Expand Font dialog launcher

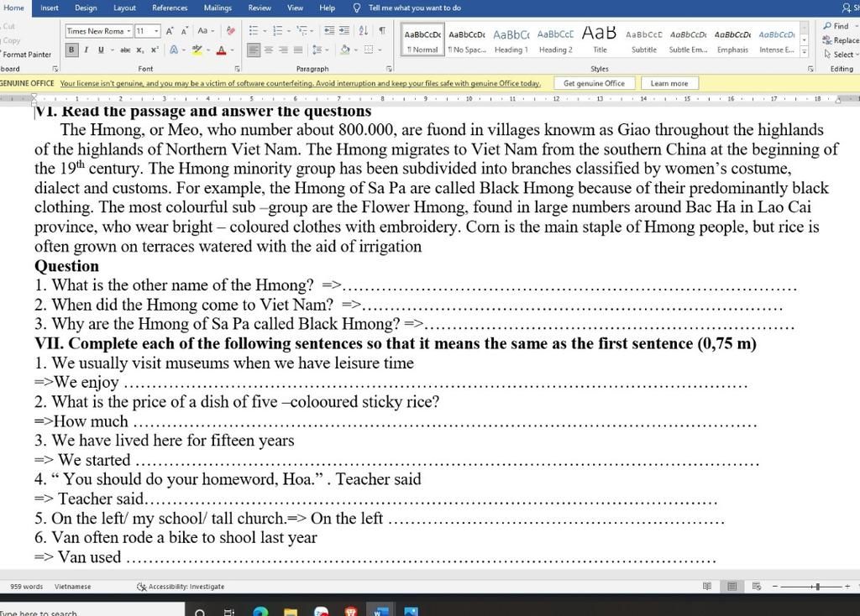point(238,69)
